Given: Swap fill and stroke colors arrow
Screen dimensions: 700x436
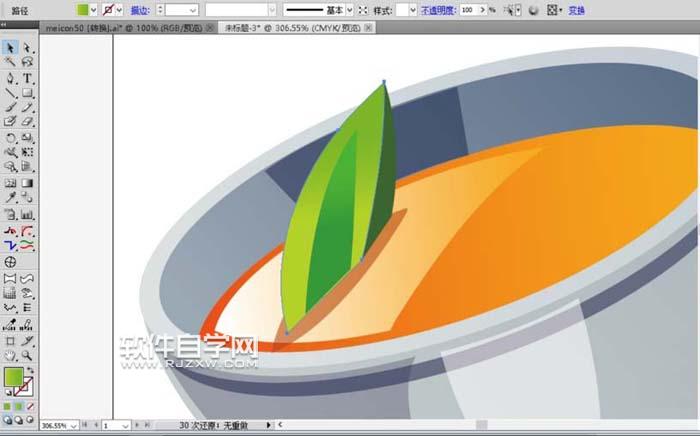Looking at the screenshot, I should point(30,370).
